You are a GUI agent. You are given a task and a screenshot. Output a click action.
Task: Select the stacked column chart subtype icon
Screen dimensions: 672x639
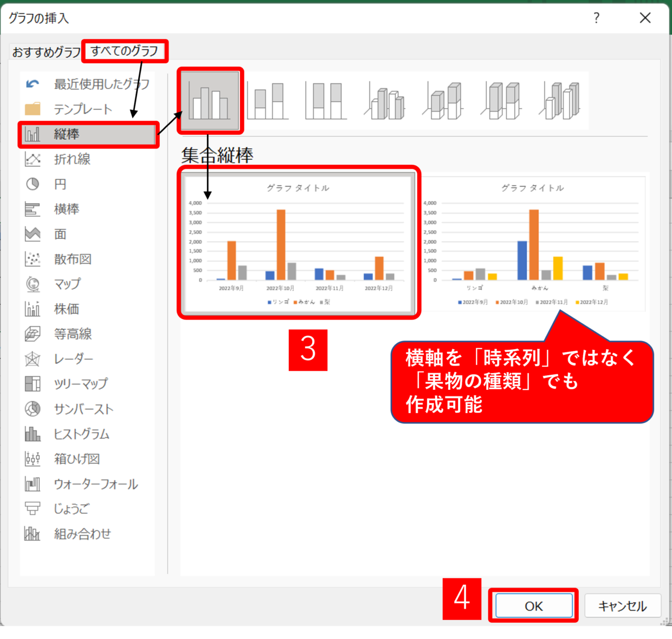pyautogui.click(x=268, y=101)
